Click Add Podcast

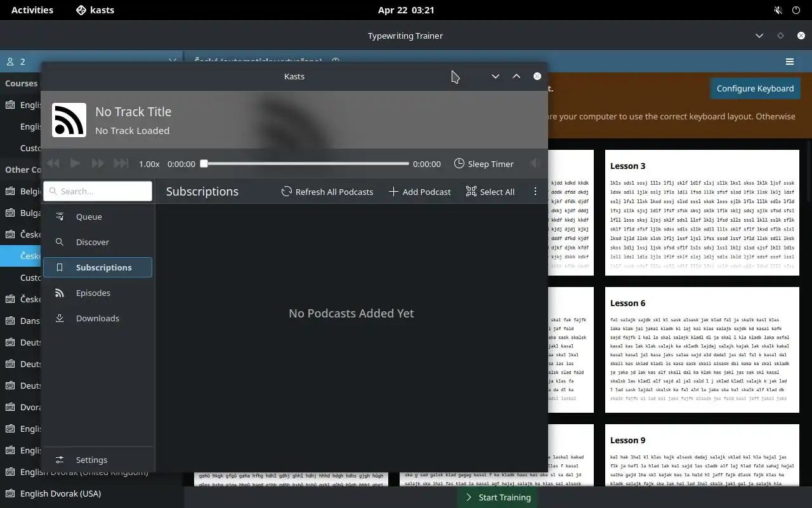420,192
